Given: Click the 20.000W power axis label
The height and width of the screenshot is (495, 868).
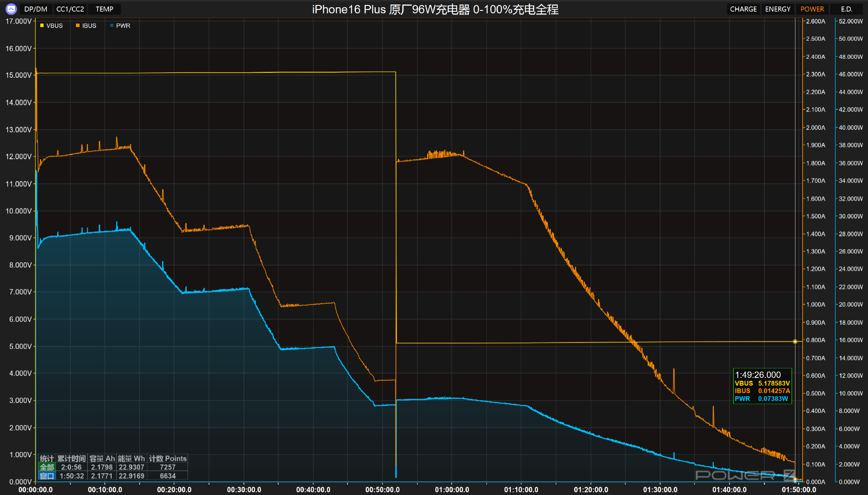Looking at the screenshot, I should click(x=851, y=305).
